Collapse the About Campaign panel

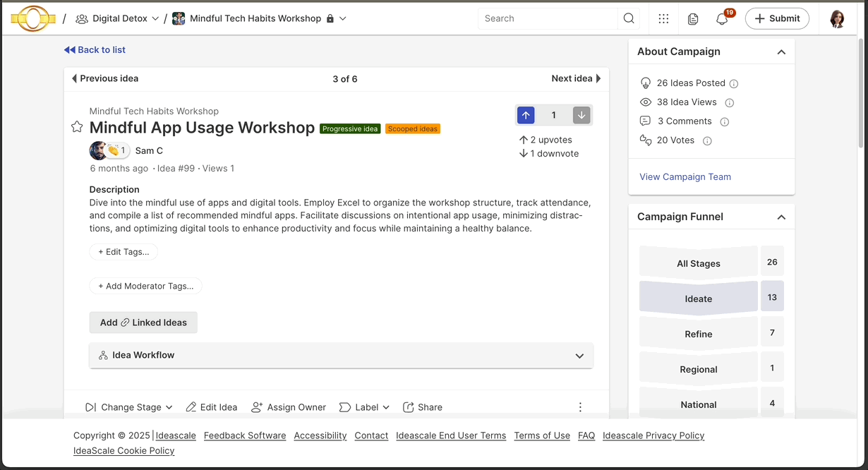[x=781, y=52]
